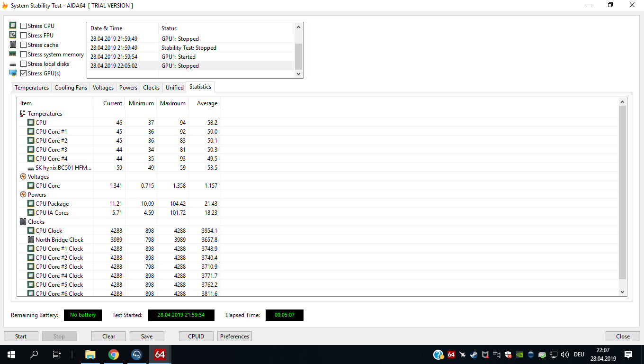
Task: Select the Temperatures group thermometer icon
Action: [23, 114]
